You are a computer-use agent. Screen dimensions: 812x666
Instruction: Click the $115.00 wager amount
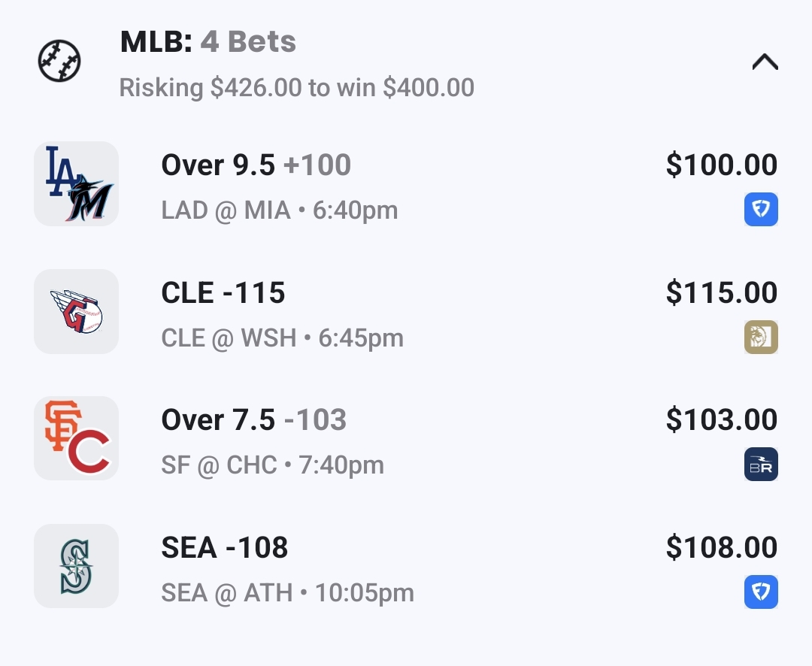click(x=721, y=292)
